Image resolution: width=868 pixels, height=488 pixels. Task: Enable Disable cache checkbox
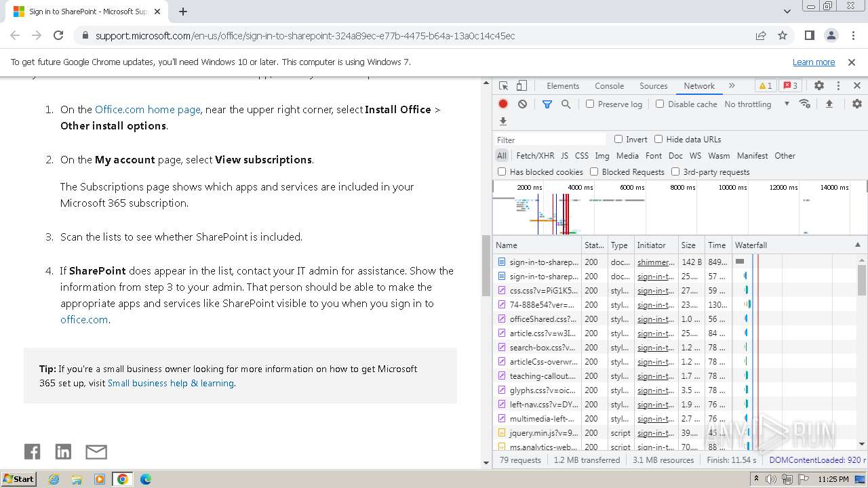click(x=660, y=104)
